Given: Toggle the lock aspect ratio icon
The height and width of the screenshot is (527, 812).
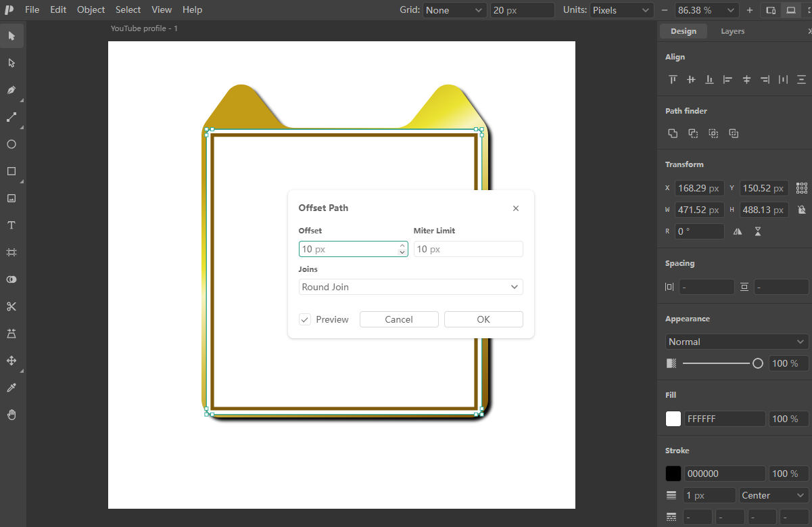Looking at the screenshot, I should tap(801, 210).
